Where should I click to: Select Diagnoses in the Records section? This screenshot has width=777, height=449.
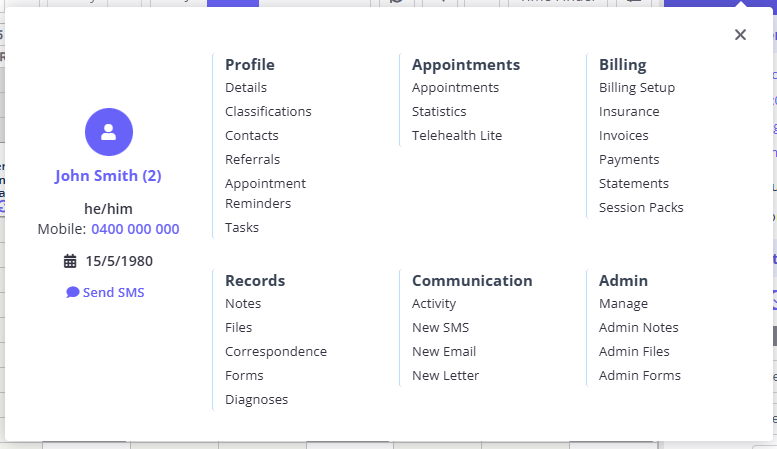(256, 399)
